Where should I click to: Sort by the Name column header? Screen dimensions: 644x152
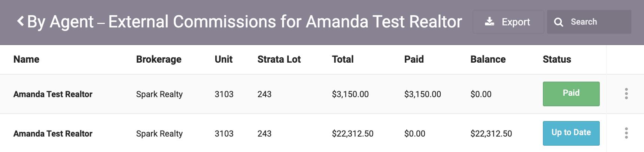(26, 59)
